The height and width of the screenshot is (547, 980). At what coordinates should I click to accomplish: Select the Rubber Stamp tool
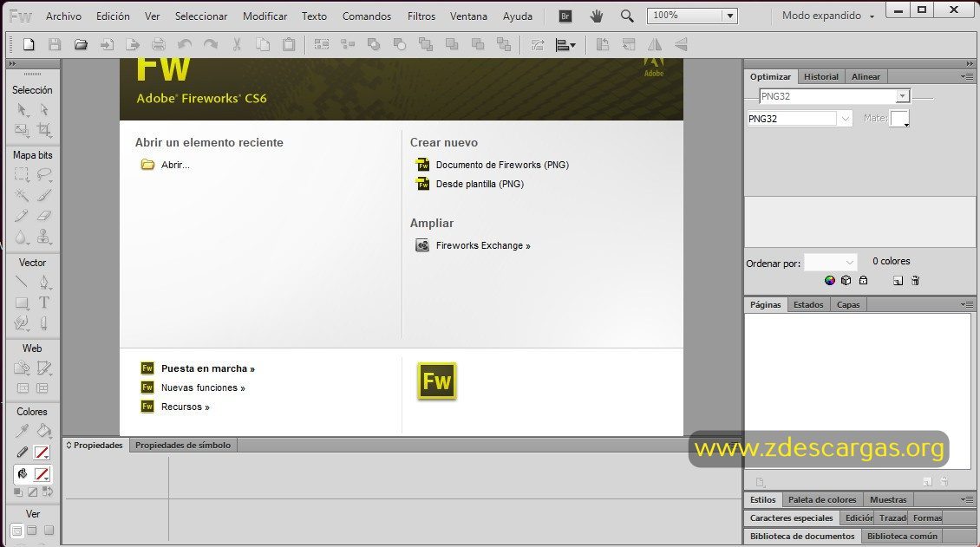43,237
